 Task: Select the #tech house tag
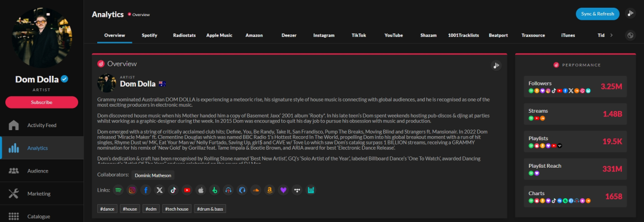(177, 209)
